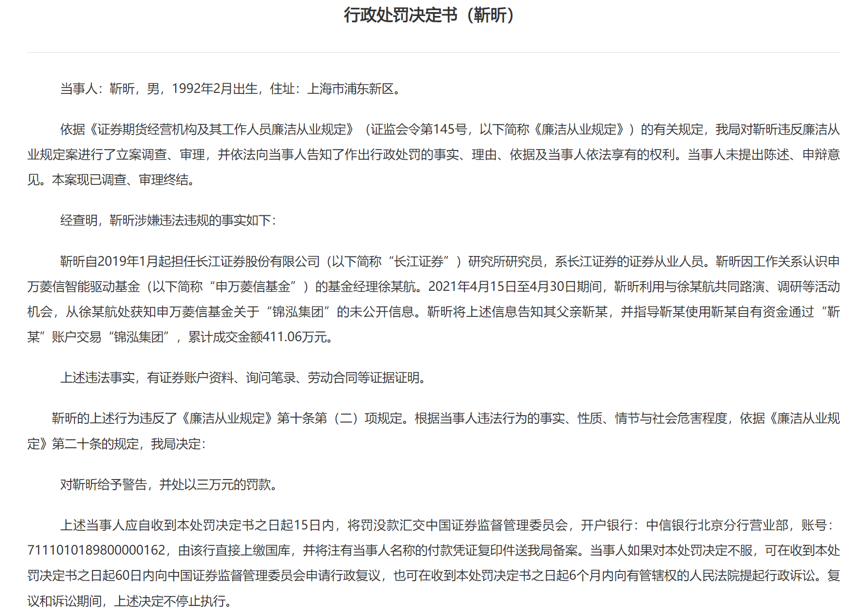Click regulation name 《证券期货经营机构及其工作人员廉洁从业规定》
Viewport: 851px width, 616px height.
tap(222, 129)
